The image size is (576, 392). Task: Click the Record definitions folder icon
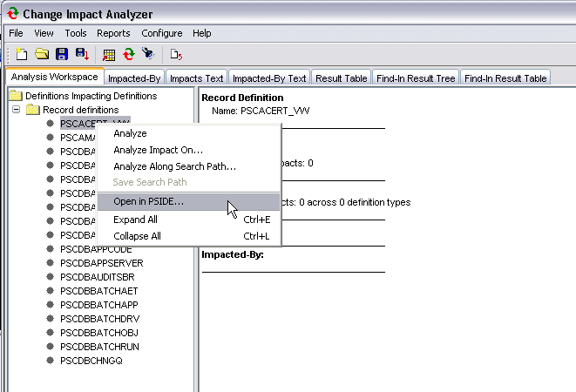(33, 110)
